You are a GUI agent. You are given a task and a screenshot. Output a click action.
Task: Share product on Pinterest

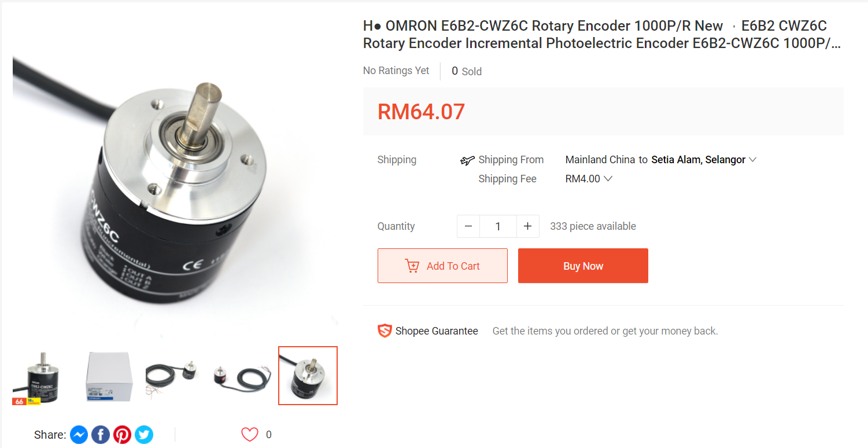click(x=123, y=435)
